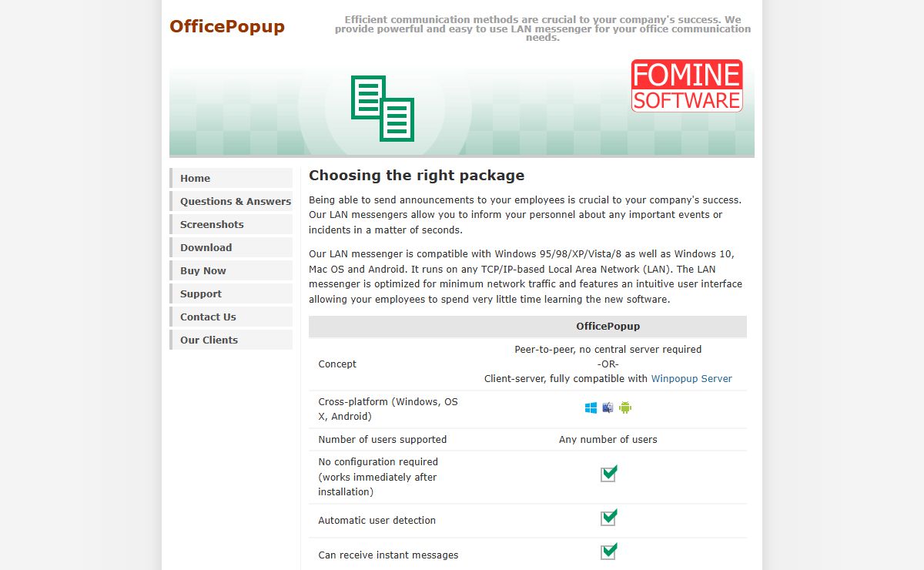This screenshot has width=924, height=570.
Task: Select Download in the sidebar
Action: pos(231,247)
